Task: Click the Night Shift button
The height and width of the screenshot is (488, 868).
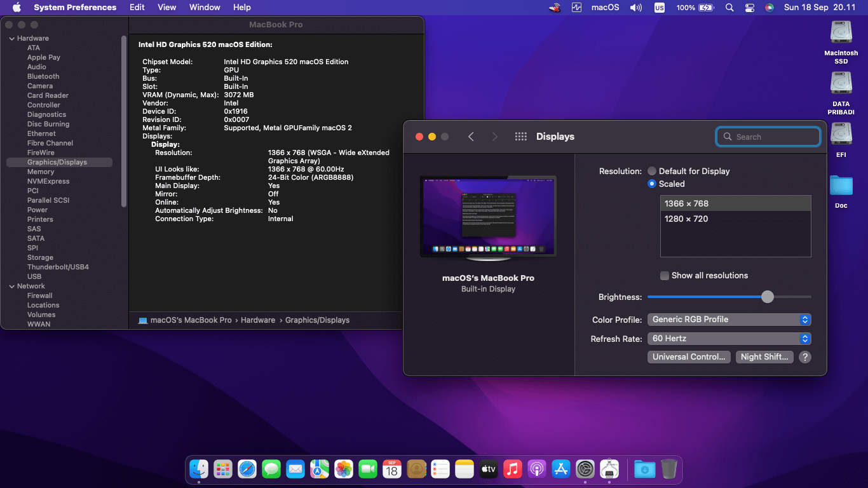Action: (764, 357)
